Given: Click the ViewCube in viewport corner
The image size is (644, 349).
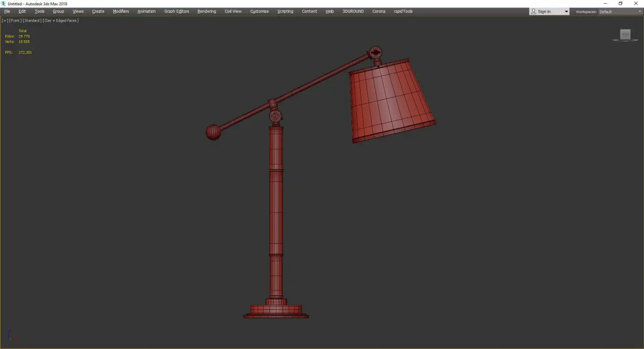Looking at the screenshot, I should (x=625, y=34).
